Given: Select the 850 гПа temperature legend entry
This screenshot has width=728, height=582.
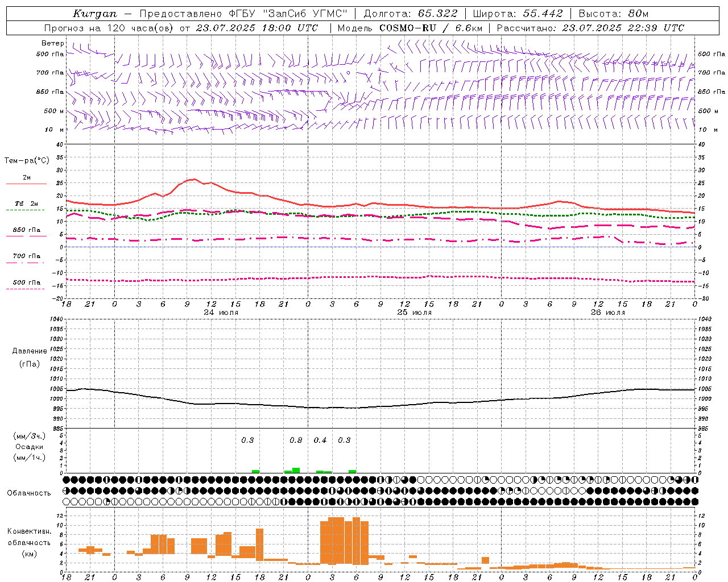Looking at the screenshot, I should (26, 230).
